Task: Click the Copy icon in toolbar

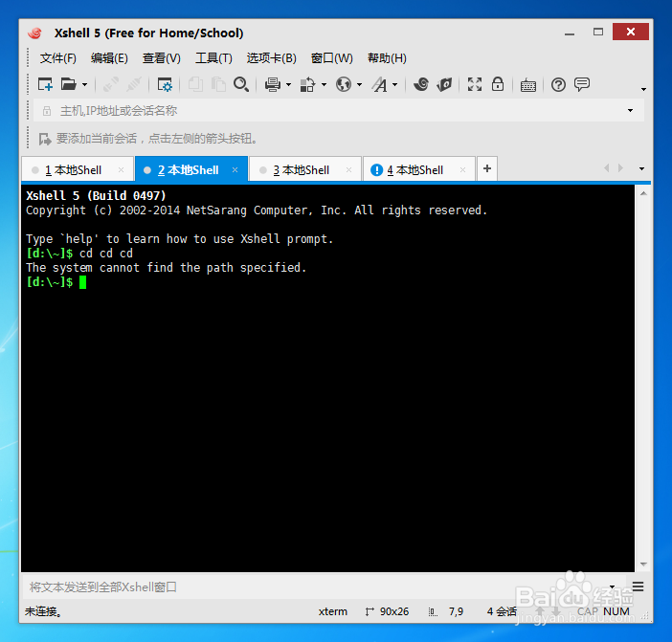Action: pyautogui.click(x=195, y=84)
